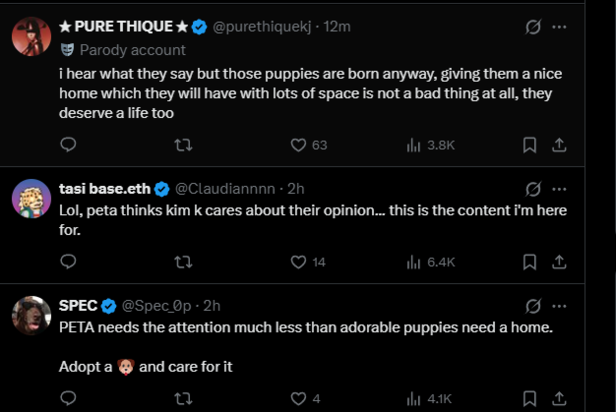Share SPEC's post

click(x=560, y=398)
